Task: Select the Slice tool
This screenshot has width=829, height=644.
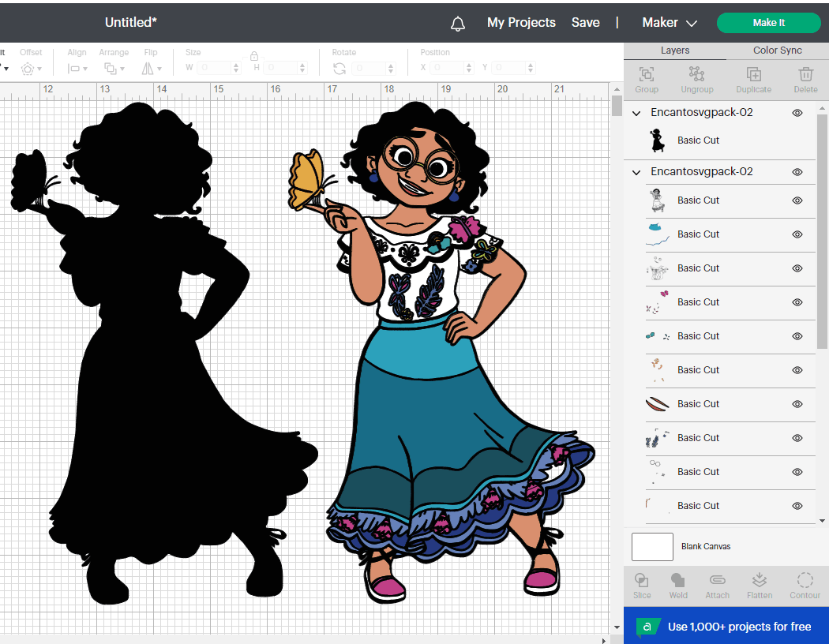Action: point(641,580)
